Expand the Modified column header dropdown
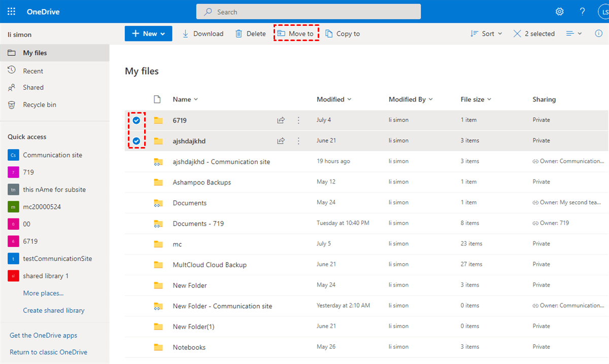 pyautogui.click(x=334, y=99)
